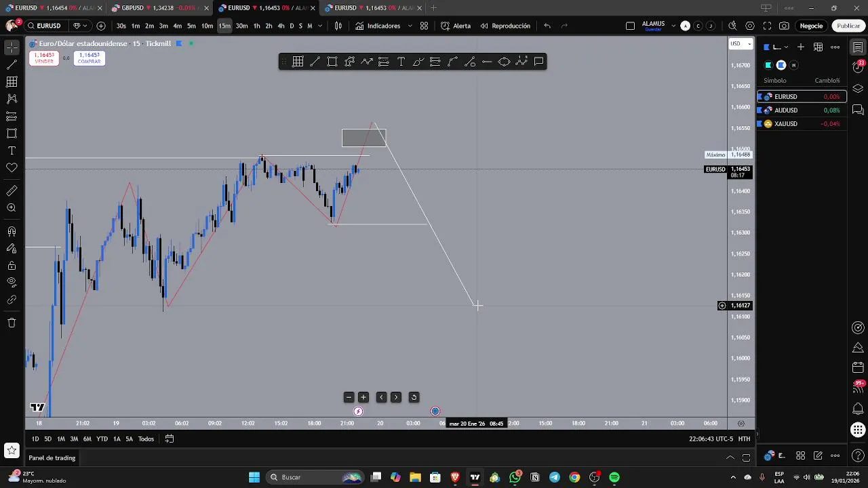Click the grid table tool in floating toolbar
This screenshot has width=868, height=488.
pyautogui.click(x=298, y=62)
